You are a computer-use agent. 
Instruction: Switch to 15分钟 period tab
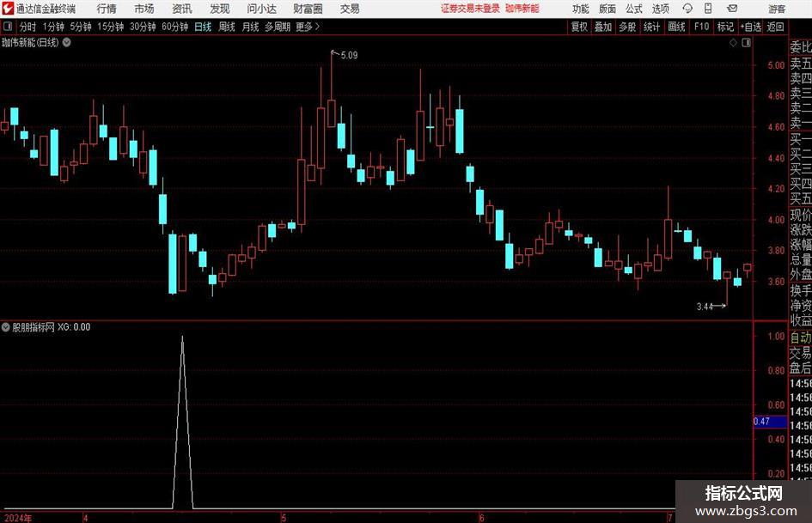coord(110,27)
